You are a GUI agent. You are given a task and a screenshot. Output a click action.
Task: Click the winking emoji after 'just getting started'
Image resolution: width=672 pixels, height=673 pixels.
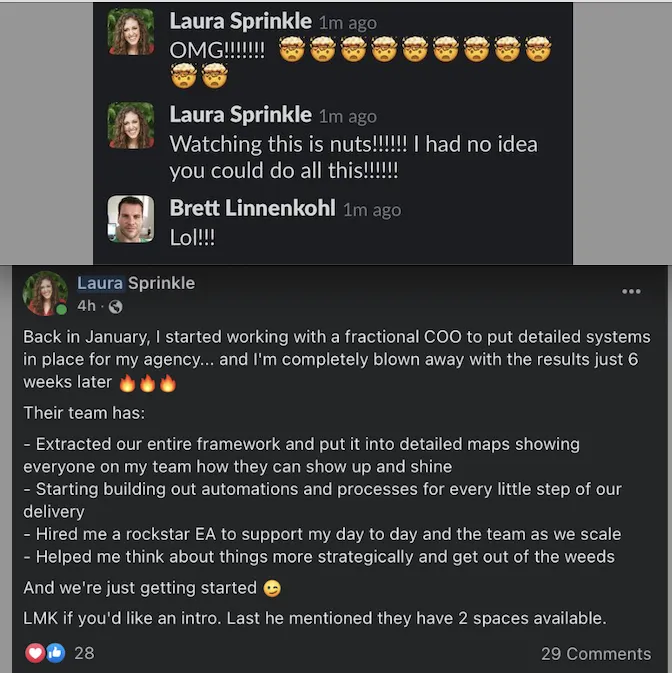(x=269, y=588)
